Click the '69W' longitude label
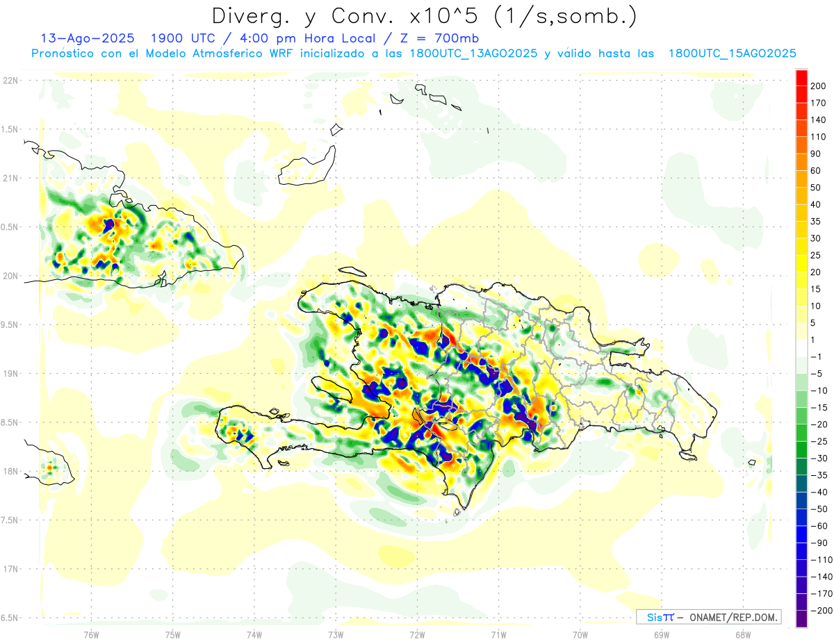 tap(662, 634)
